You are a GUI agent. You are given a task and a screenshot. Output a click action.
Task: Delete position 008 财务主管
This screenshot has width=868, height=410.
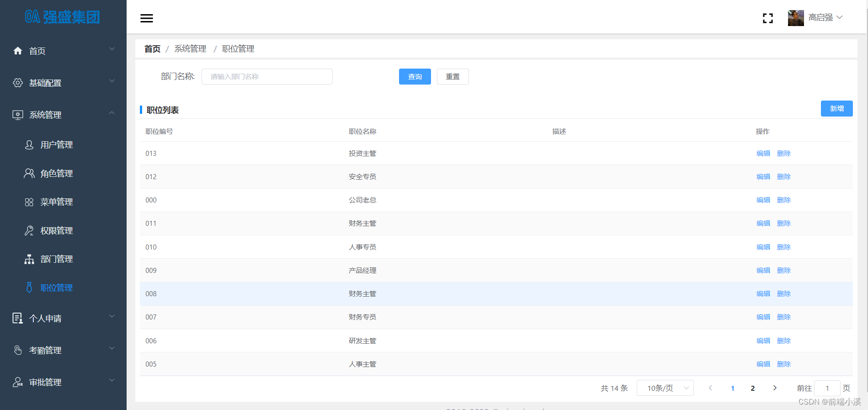784,294
